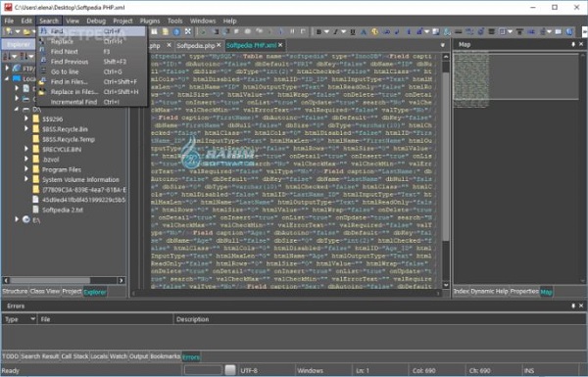Click the Explorer horizontal scrollbar thumb

(50, 280)
